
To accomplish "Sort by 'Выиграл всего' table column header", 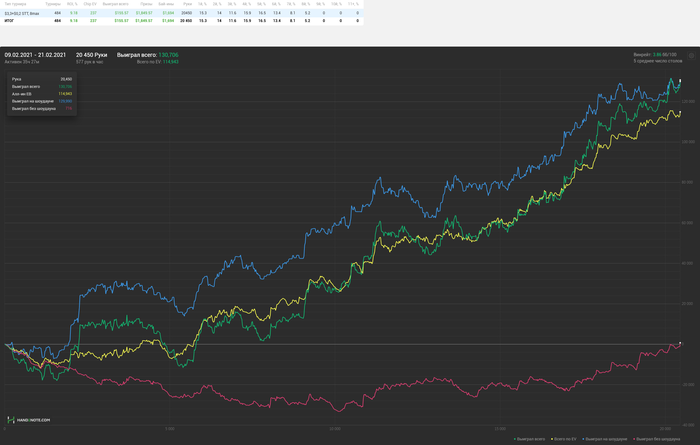I will (x=115, y=4).
